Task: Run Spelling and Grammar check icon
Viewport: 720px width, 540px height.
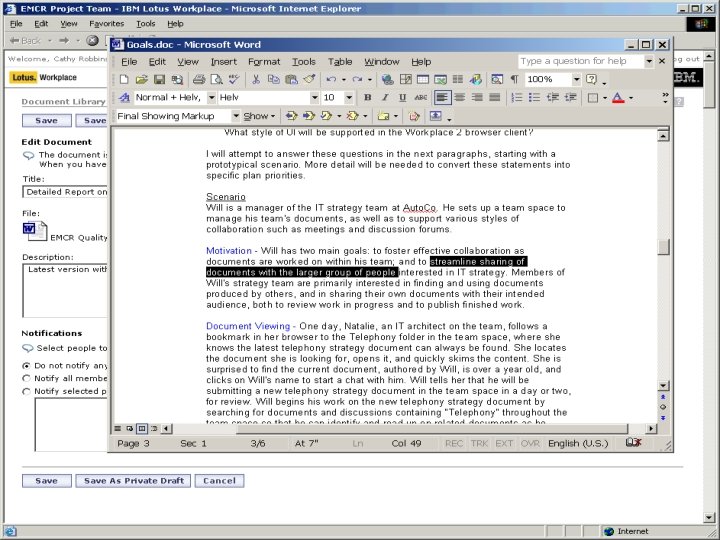Action: (234, 79)
